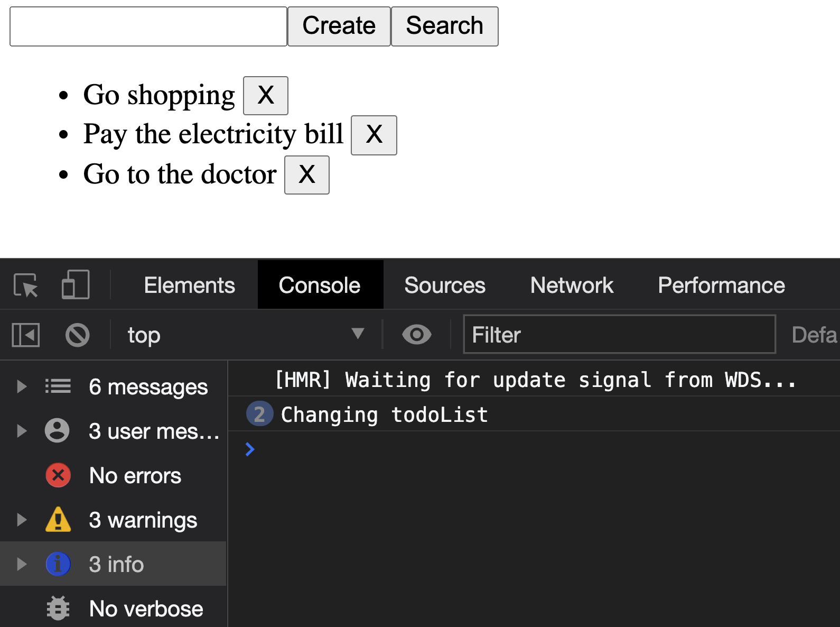Switch to the Elements tab

coord(189,285)
